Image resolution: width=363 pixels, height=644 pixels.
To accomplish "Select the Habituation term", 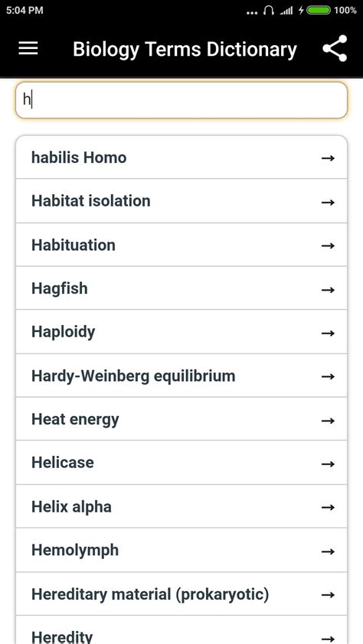I will click(x=181, y=246).
